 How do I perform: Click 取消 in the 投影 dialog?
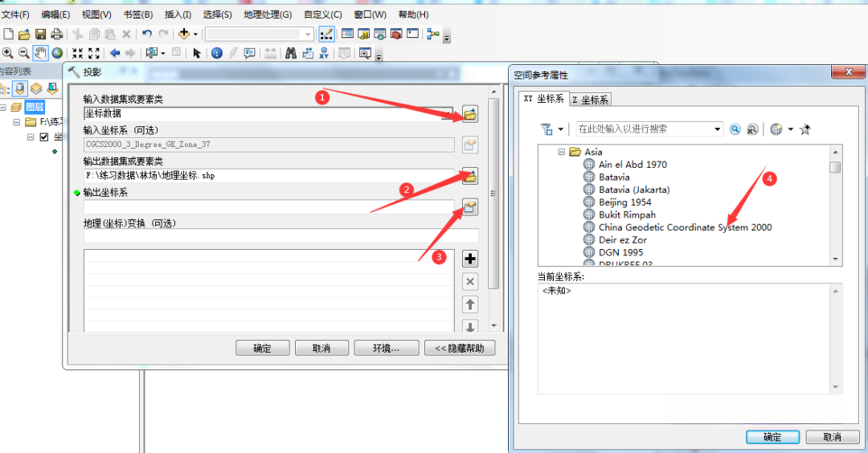(x=321, y=348)
